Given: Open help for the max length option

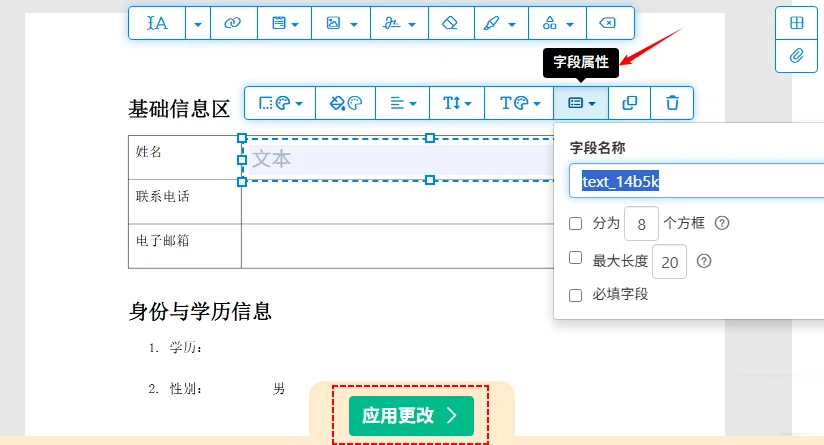Looking at the screenshot, I should (704, 261).
